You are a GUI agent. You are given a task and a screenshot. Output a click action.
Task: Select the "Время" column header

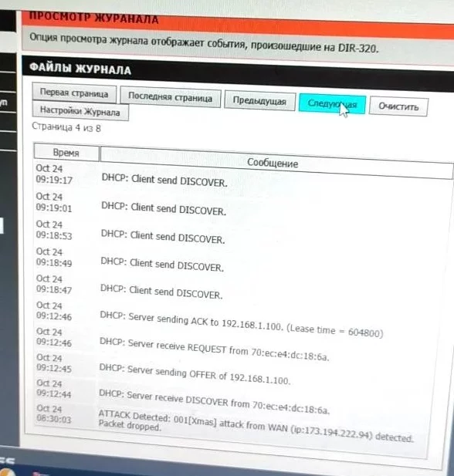click(x=66, y=153)
